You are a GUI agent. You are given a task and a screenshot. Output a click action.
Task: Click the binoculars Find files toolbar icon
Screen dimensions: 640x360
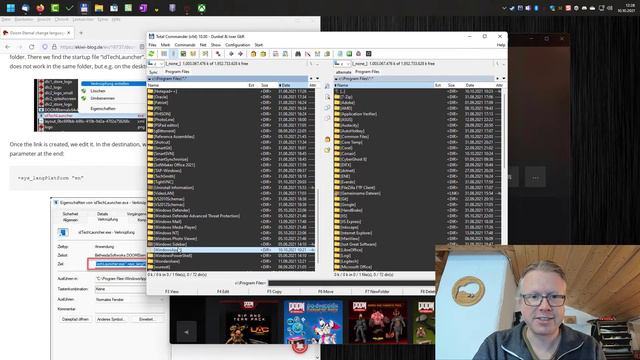298,54
